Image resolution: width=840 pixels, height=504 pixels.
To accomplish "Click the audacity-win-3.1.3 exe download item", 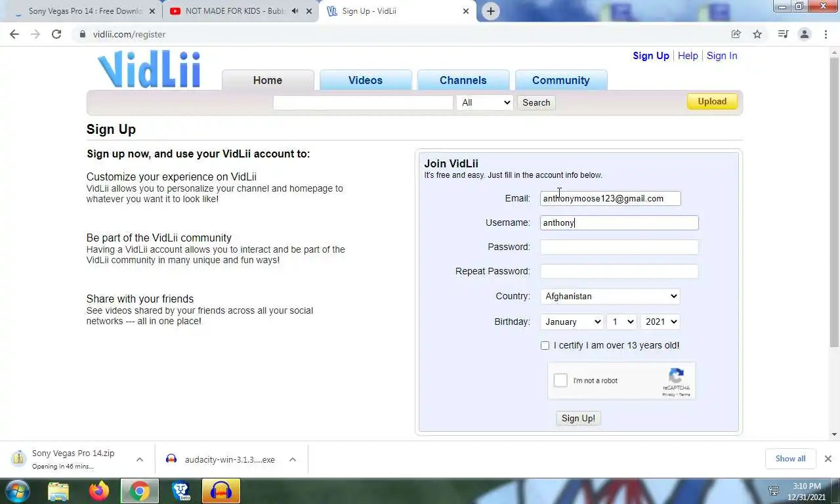I will (223, 459).
